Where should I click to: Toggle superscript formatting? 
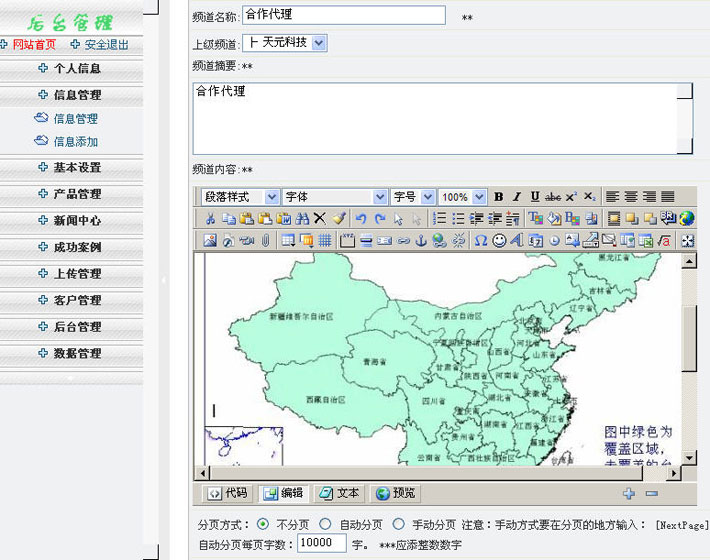pyautogui.click(x=571, y=196)
